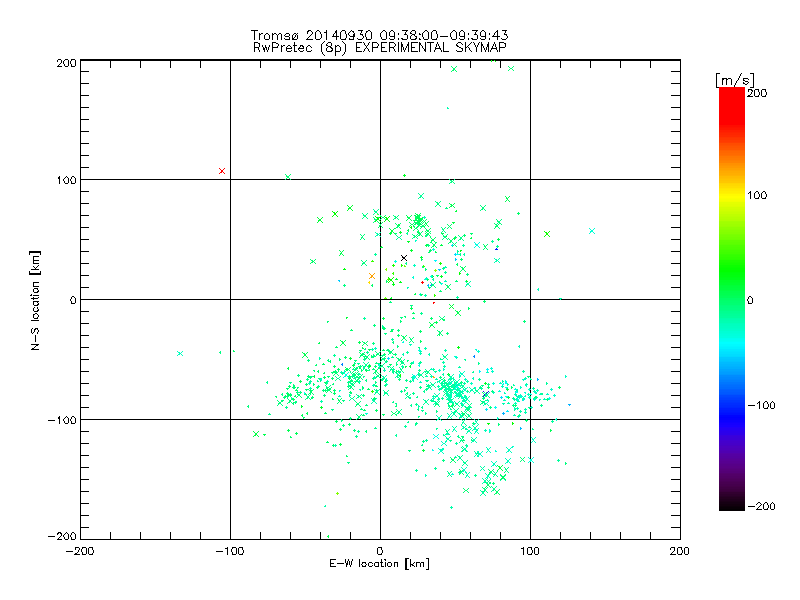The height and width of the screenshot is (600, 800).
Task: Click the -100 tick label on the colorbar
Action: [762, 405]
